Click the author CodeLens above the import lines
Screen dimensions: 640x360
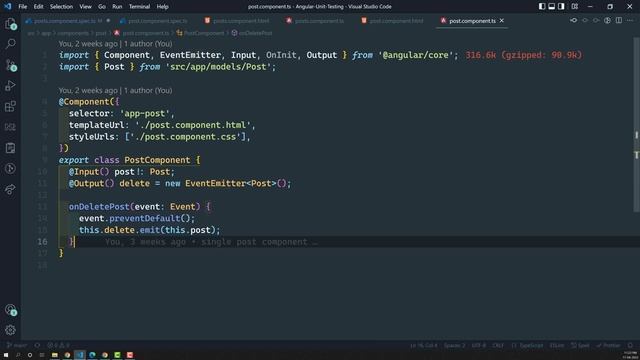pos(116,44)
